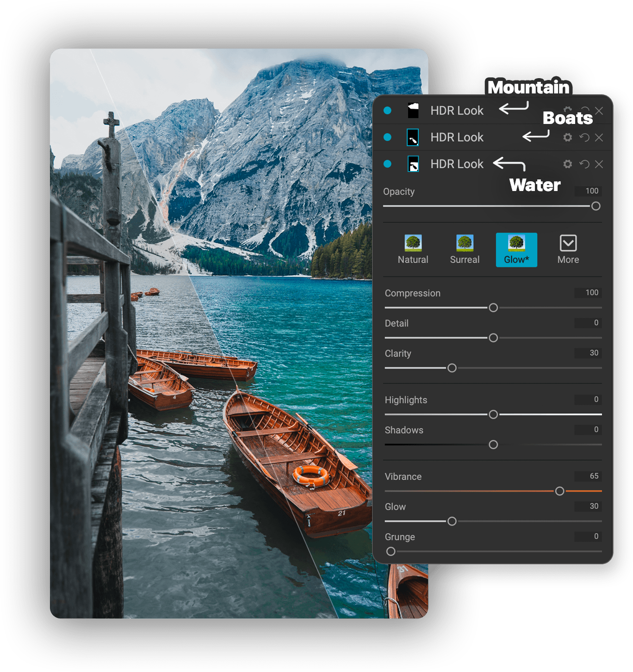Remove the Water HDR Look layer
Image resolution: width=633 pixels, height=672 pixels.
[x=599, y=164]
